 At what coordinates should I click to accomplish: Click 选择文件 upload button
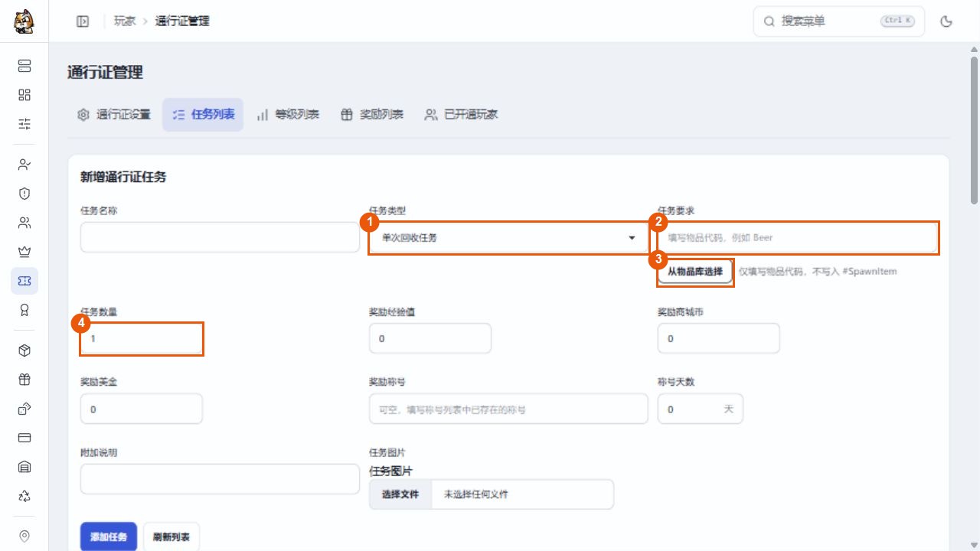(400, 494)
